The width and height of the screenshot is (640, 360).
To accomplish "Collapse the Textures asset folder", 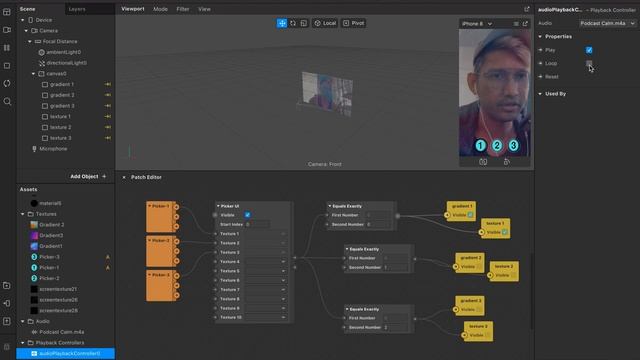I will 22,214.
